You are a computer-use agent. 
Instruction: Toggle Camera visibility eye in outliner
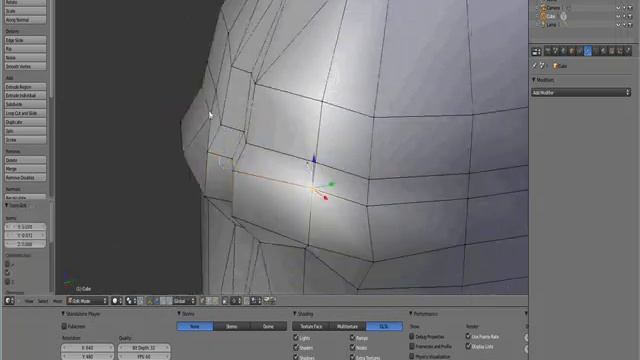[x=618, y=8]
